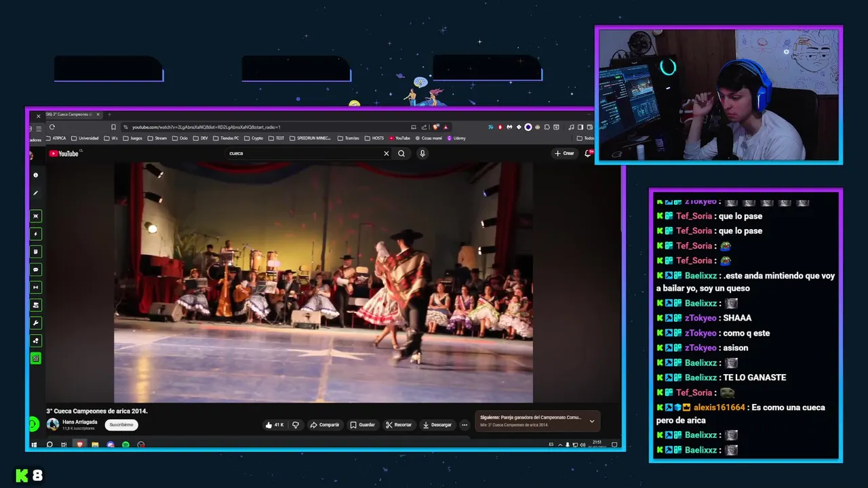Viewport: 868px width, 488px height.
Task: Start voice search with microphone icon
Action: [422, 153]
